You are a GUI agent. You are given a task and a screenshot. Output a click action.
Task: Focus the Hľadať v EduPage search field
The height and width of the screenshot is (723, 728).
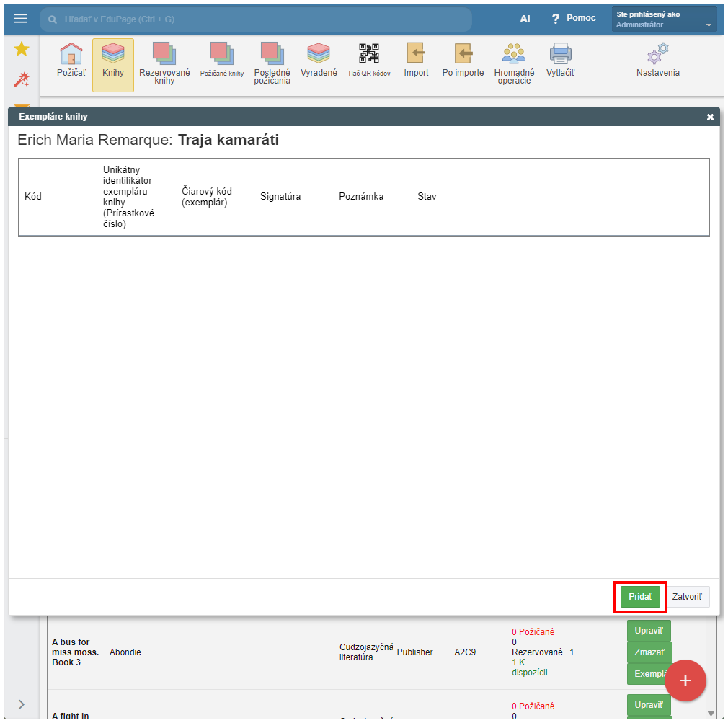coord(256,19)
